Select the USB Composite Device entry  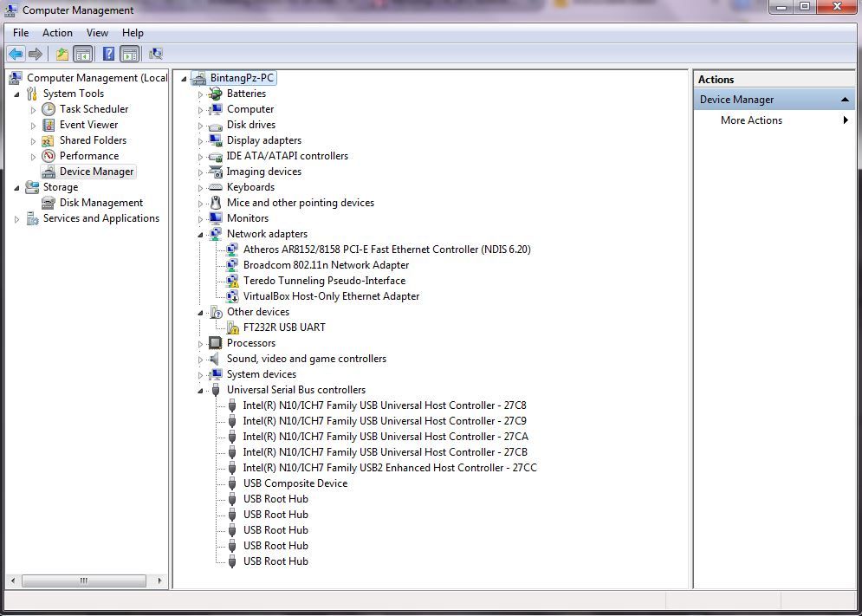(295, 483)
